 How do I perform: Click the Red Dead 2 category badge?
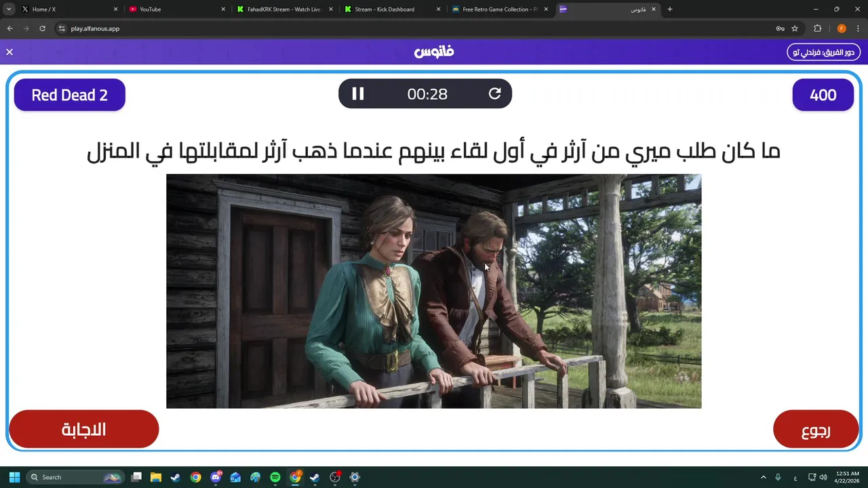point(70,95)
